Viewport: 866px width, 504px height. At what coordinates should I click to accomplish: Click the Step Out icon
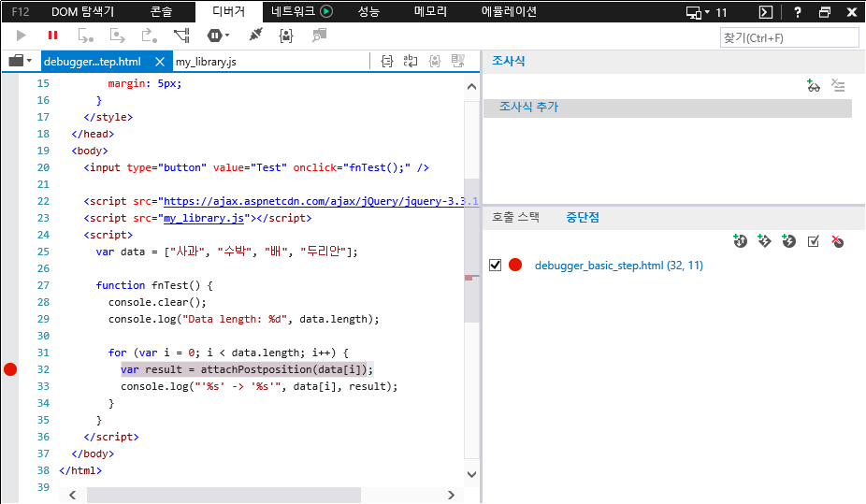[149, 36]
